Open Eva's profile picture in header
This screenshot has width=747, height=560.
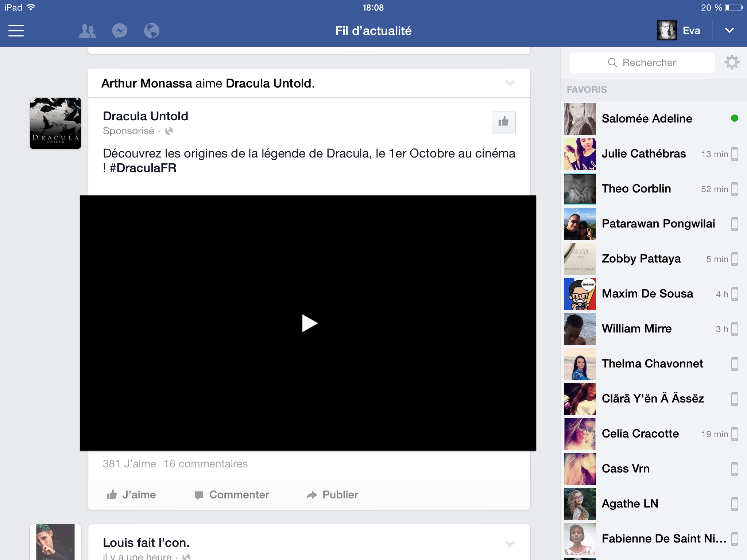(667, 31)
